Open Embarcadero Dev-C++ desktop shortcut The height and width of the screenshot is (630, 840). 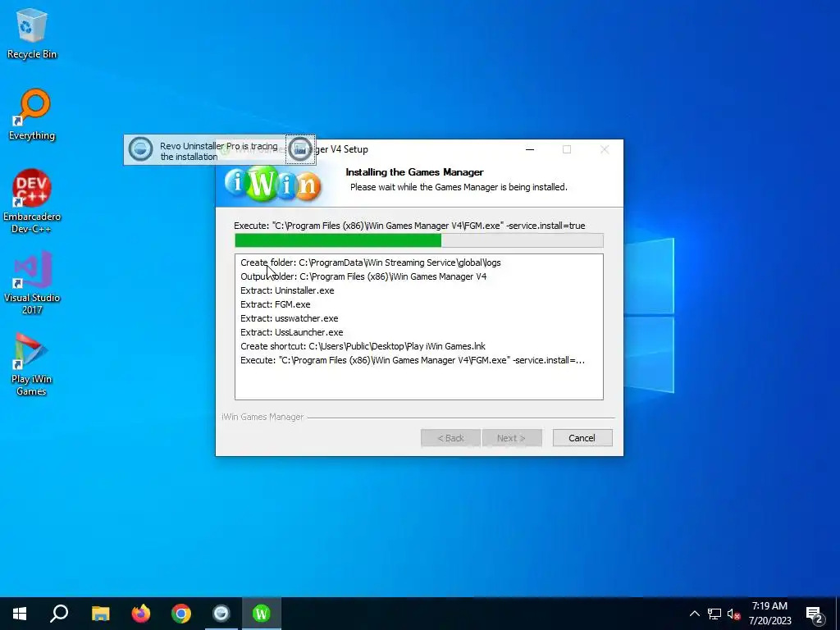coord(32,202)
